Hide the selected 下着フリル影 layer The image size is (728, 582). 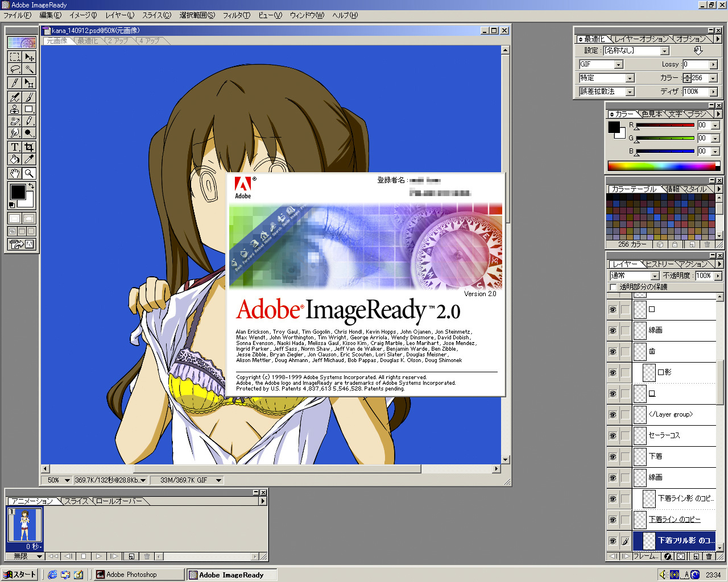(613, 541)
